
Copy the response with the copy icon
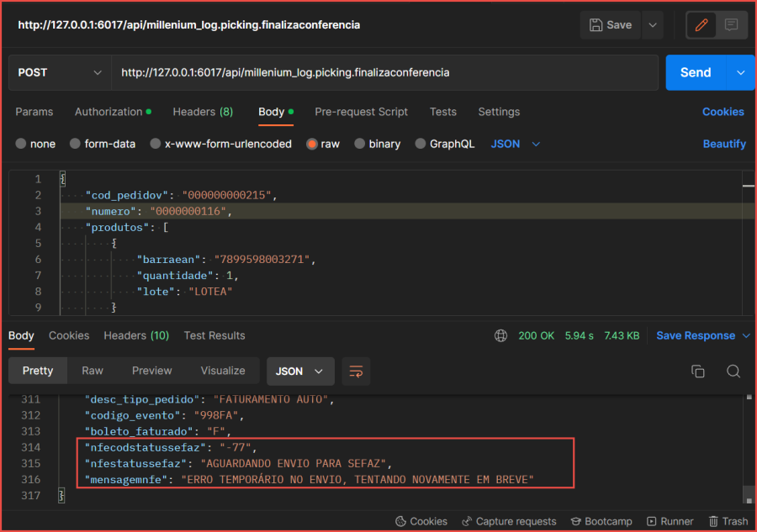tap(697, 371)
